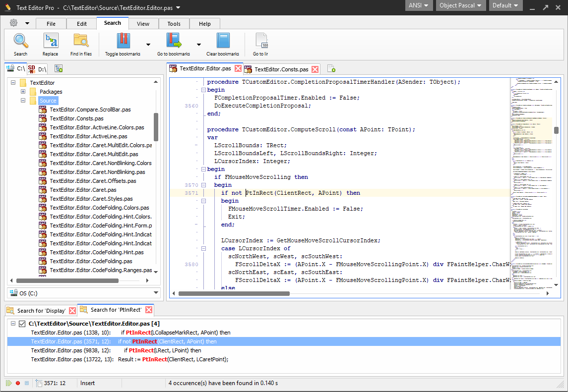The image size is (568, 392).
Task: Uncheck the TextEditor.Editor.pas search result checkbox
Action: tap(22, 324)
